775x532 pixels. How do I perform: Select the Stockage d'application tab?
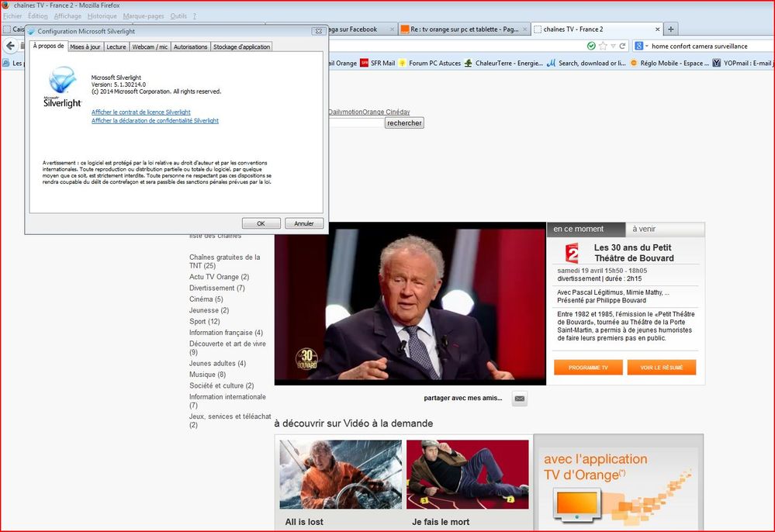click(241, 47)
